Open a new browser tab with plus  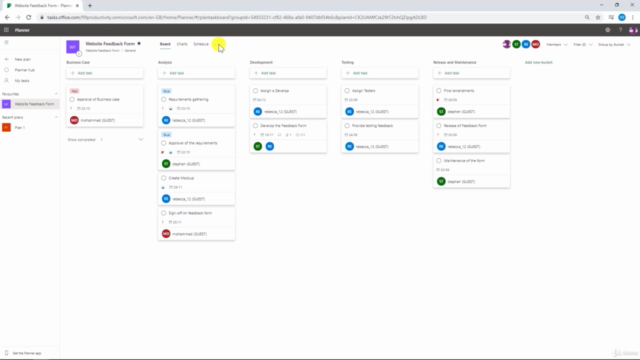(x=90, y=6)
